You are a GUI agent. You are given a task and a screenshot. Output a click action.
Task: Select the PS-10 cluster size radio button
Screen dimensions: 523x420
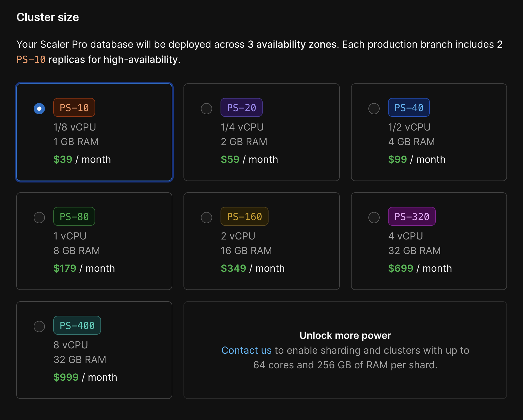pos(39,108)
